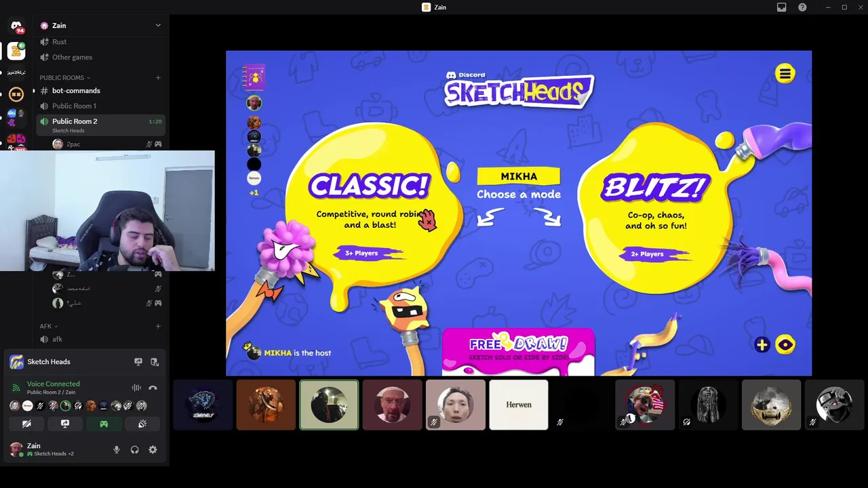Click the +1 extra players indicator

click(x=254, y=193)
